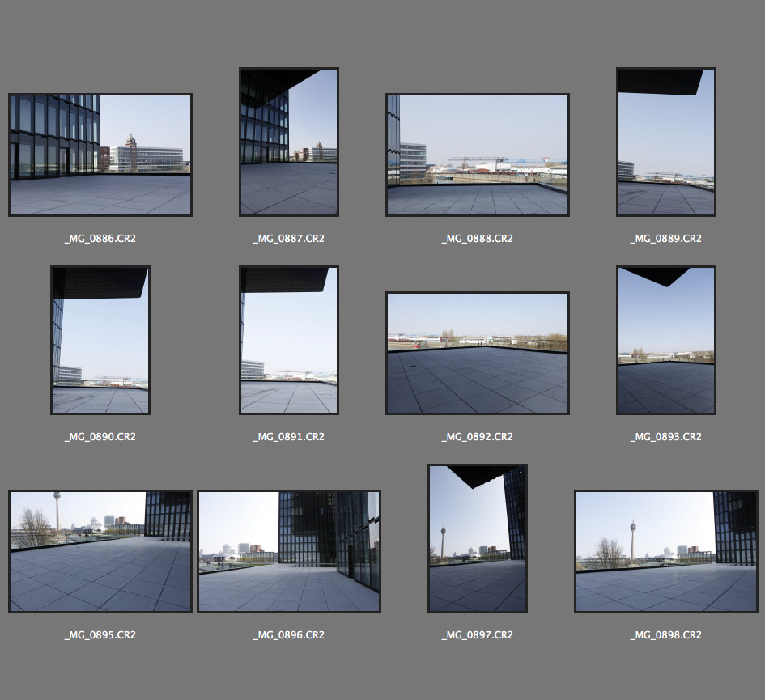Open the _MG_0896.CR2 glass building thumbnail
Image resolution: width=765 pixels, height=700 pixels.
click(x=289, y=551)
